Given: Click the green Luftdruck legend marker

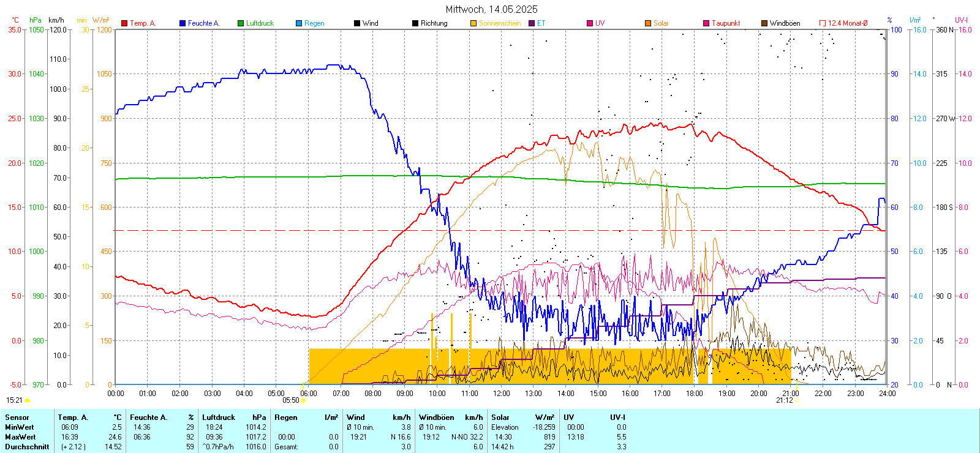Looking at the screenshot, I should [241, 23].
